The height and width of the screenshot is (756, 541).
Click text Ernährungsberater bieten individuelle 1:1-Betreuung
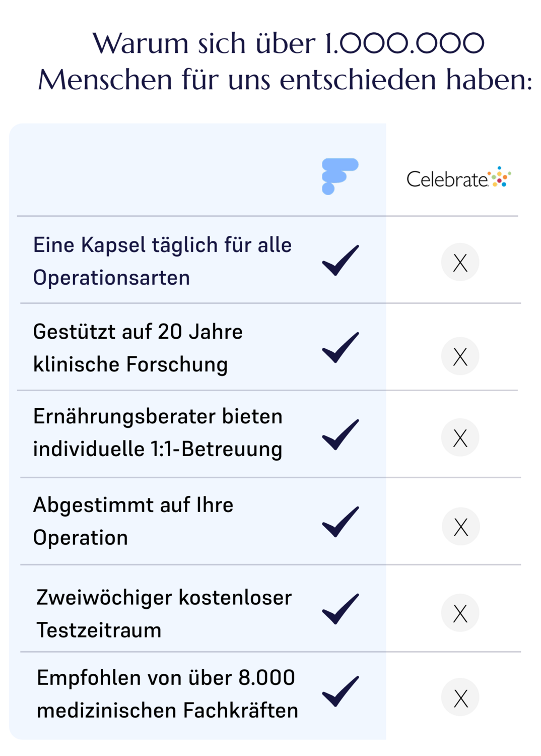pyautogui.click(x=158, y=432)
